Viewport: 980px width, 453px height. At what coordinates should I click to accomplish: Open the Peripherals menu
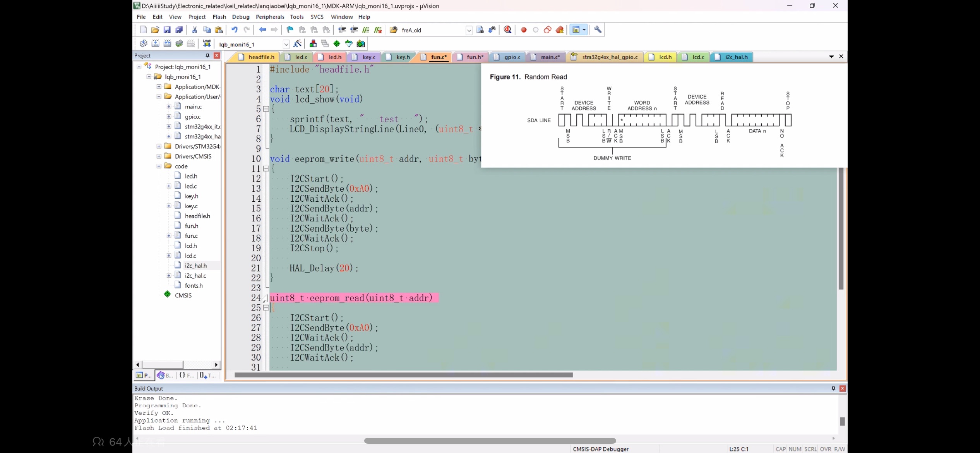[270, 17]
